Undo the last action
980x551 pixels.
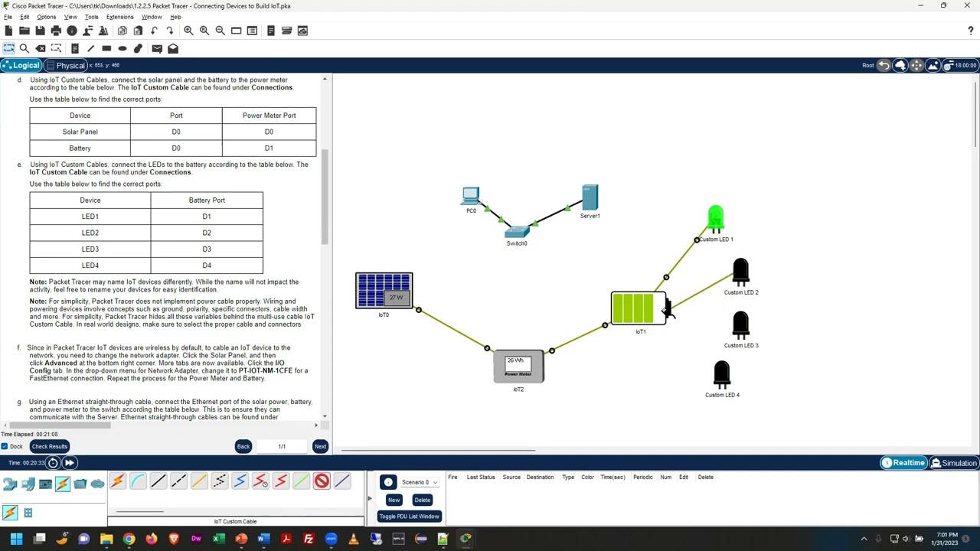pos(154,31)
